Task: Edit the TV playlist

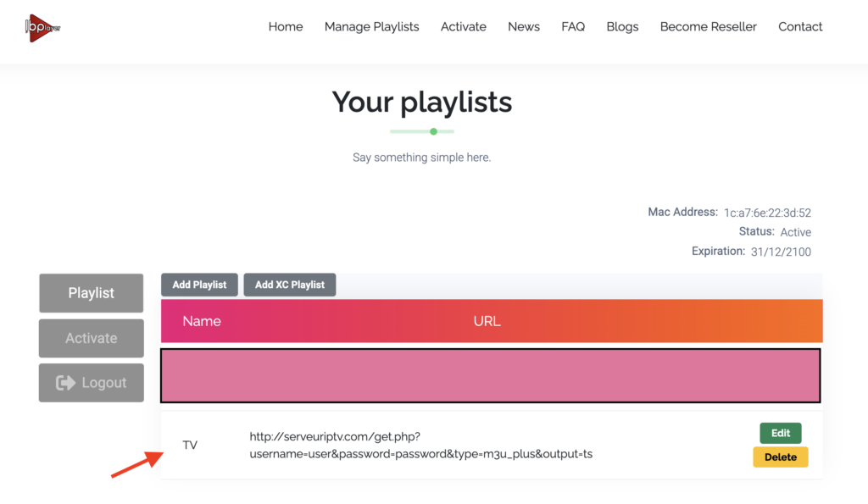Action: coord(780,433)
